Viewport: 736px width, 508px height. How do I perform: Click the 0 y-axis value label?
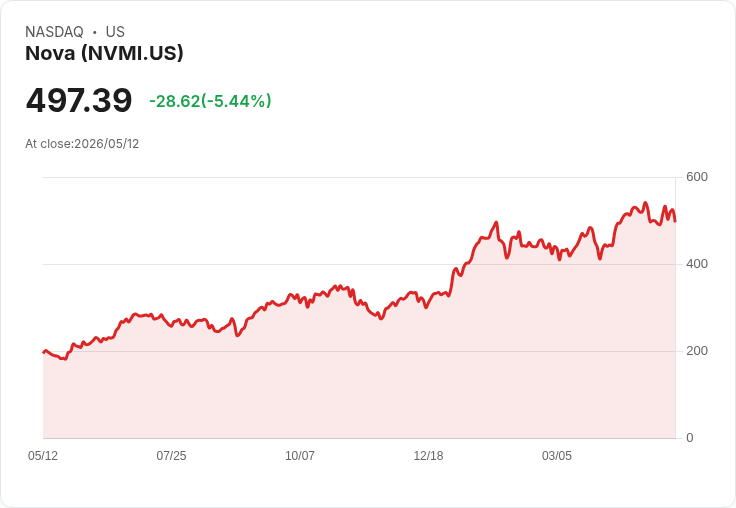690,438
